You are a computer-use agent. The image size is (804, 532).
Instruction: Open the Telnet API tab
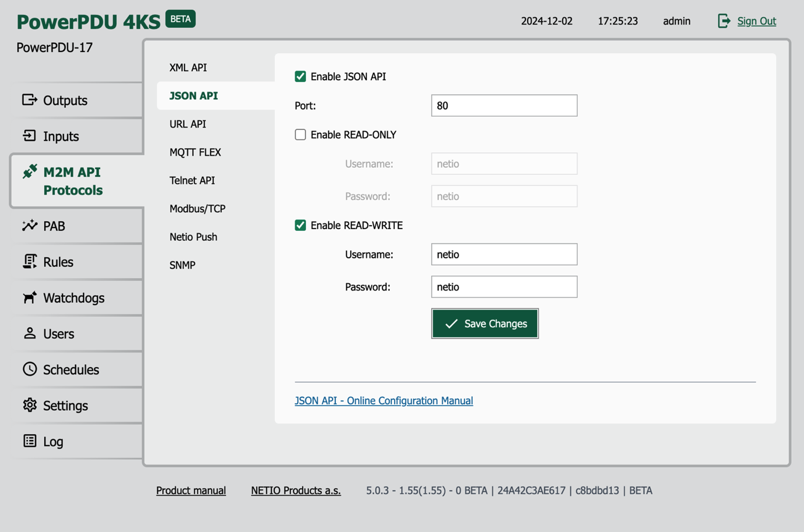tap(192, 180)
